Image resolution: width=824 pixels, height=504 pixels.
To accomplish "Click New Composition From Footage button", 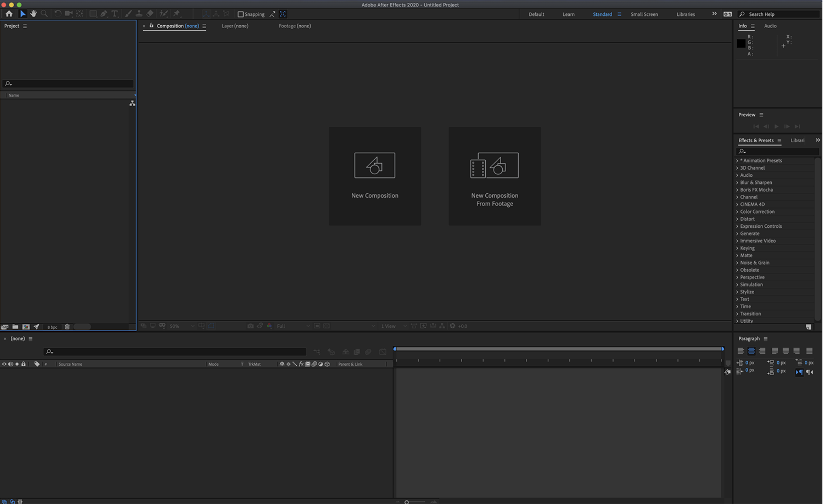I will (494, 176).
